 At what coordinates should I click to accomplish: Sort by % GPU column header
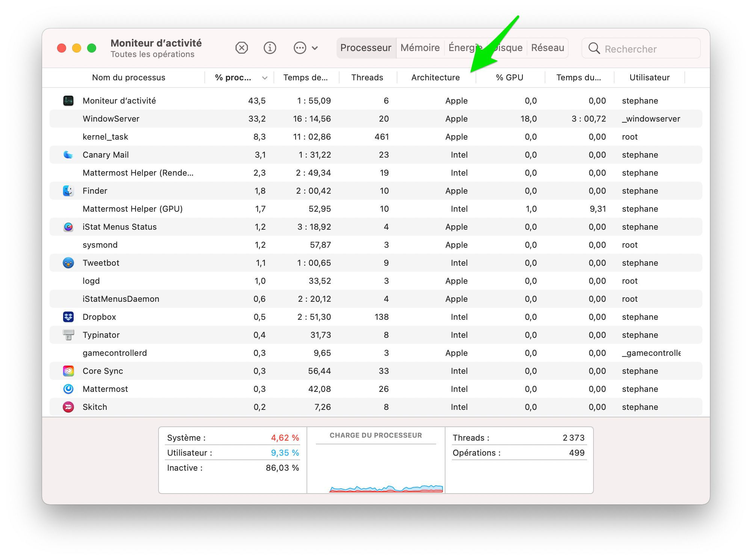coord(509,78)
